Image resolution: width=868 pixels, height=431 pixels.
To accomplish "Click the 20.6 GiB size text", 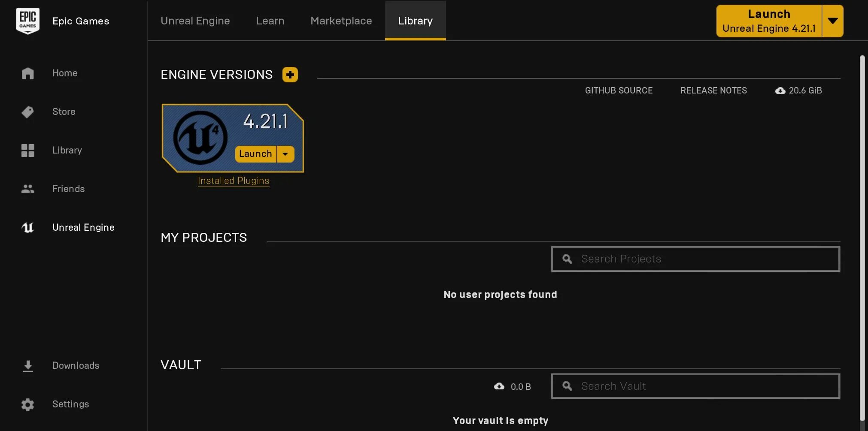I will (805, 90).
